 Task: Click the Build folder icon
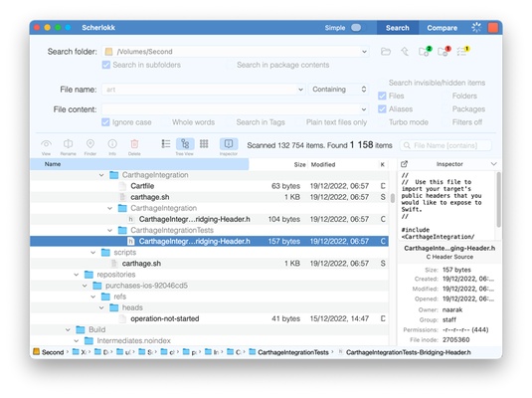pos(81,329)
